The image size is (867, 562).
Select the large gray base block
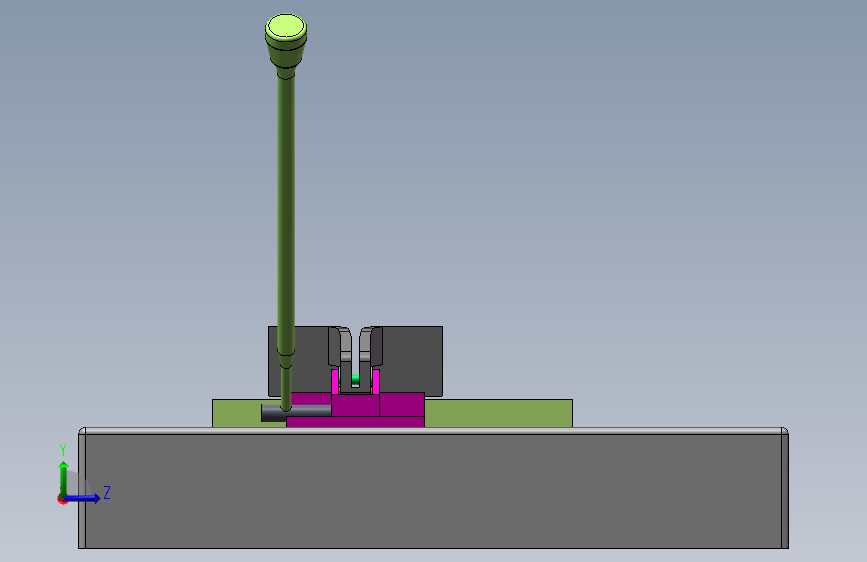click(x=434, y=489)
